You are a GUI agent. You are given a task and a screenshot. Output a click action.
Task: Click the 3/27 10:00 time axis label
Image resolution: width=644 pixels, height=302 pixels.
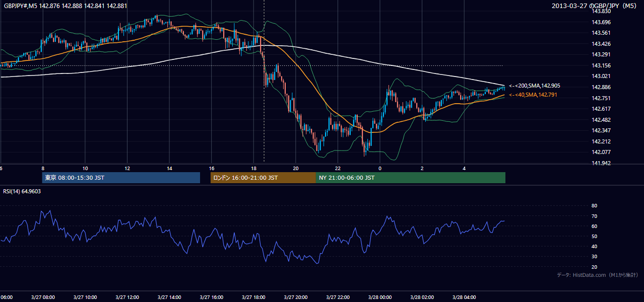coord(85,297)
